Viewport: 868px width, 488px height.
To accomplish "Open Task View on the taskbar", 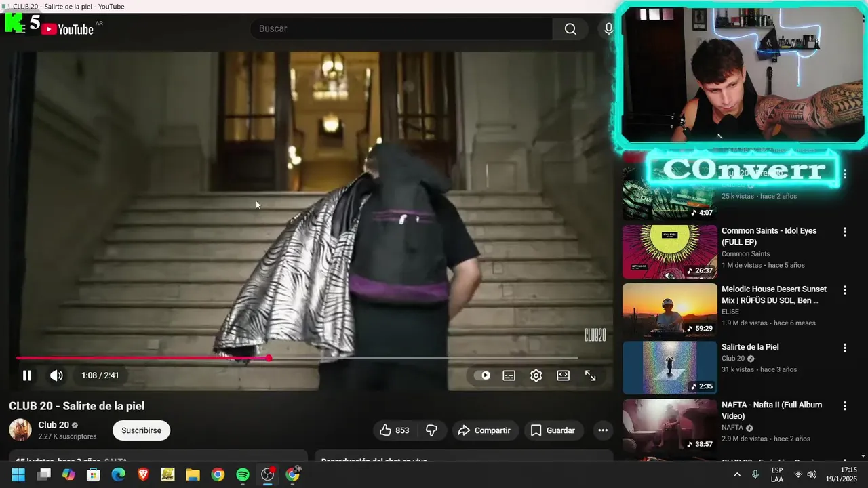I will tap(44, 474).
